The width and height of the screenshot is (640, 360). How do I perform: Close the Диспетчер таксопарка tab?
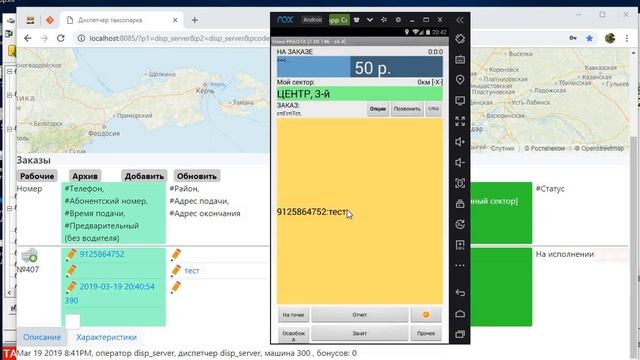(x=175, y=20)
